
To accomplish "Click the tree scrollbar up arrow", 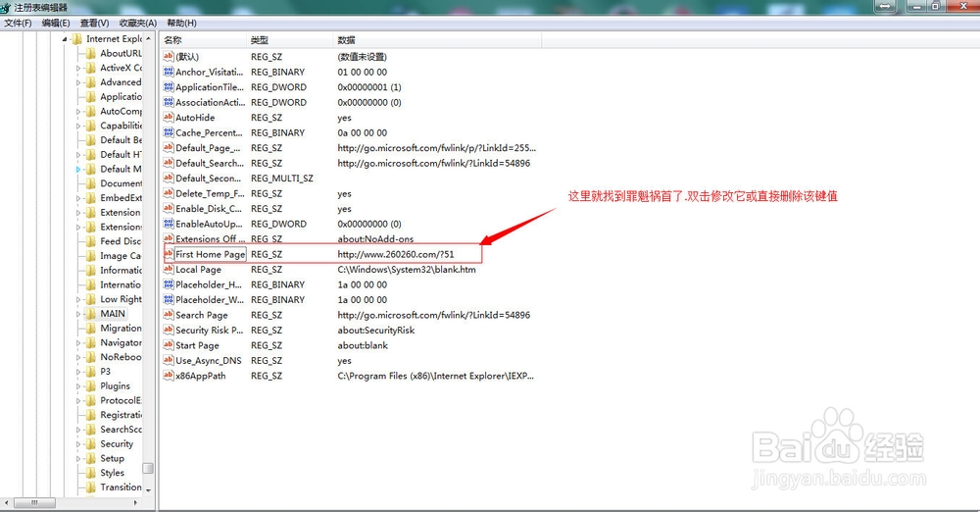I will 148,39.
